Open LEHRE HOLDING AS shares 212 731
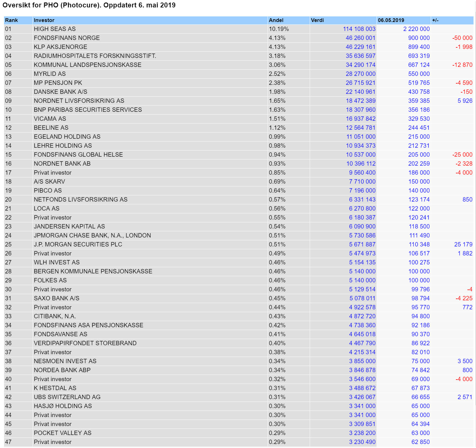 pyautogui.click(x=419, y=146)
